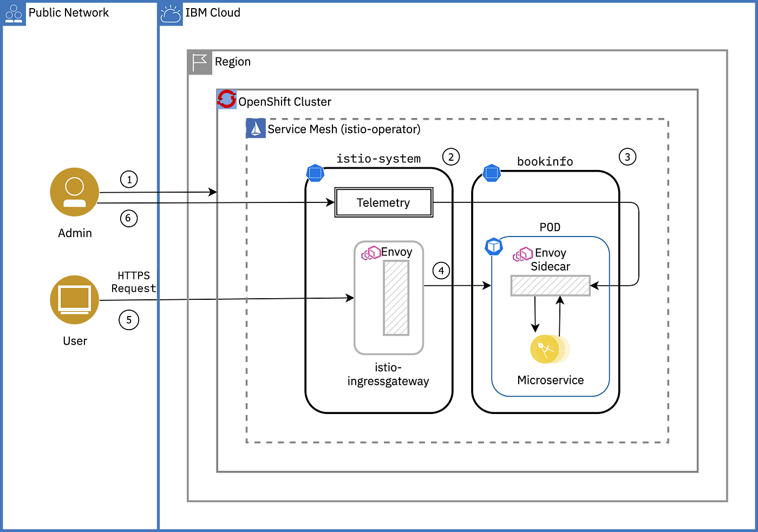Viewport: 758px width, 532px height.
Task: Click the User label
Action: pyautogui.click(x=75, y=341)
